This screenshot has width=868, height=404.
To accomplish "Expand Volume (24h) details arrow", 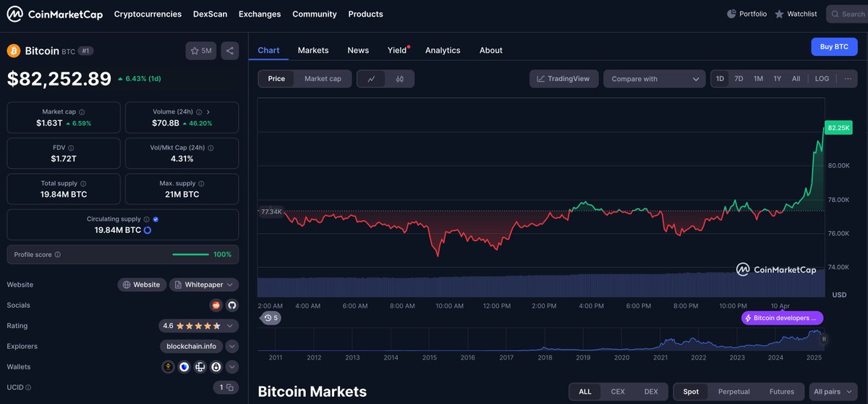I will tap(208, 112).
